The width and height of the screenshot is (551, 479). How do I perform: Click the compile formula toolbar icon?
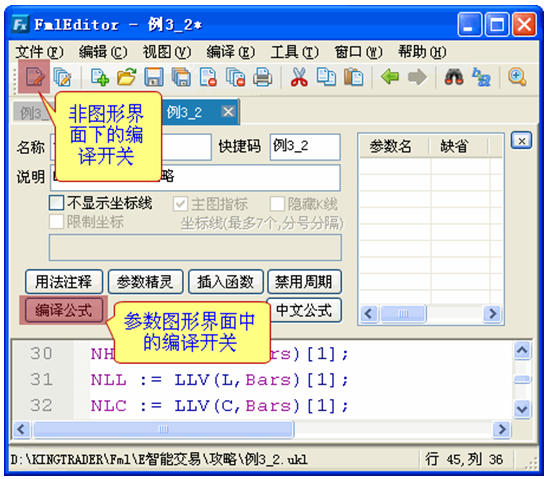(35, 77)
